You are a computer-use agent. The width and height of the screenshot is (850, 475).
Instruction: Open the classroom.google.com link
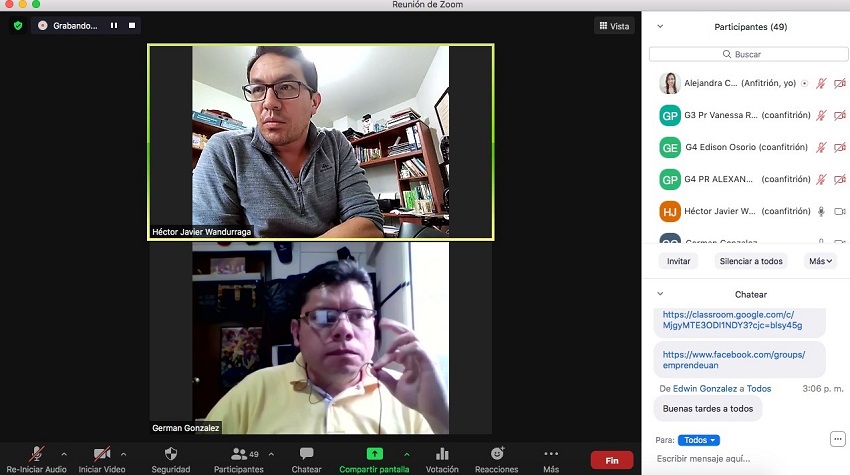[732, 320]
